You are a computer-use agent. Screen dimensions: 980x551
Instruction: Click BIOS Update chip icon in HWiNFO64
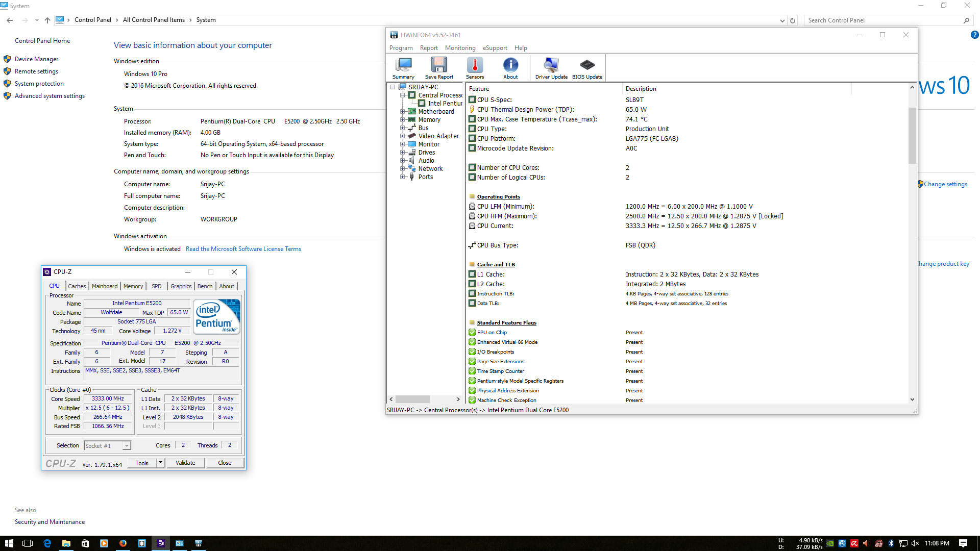(587, 68)
